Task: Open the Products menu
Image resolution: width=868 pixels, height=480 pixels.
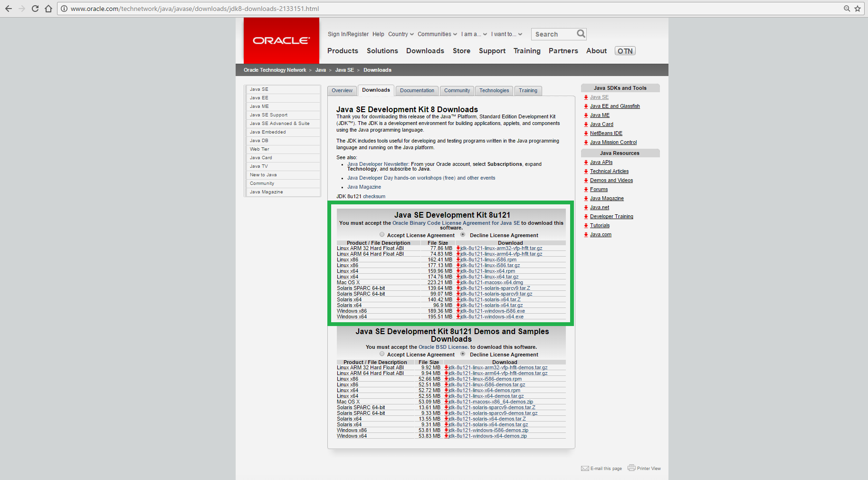Action: (343, 51)
